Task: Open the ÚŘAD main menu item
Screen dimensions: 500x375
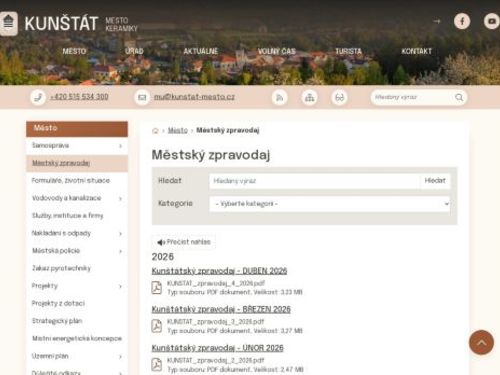Action: 134,51
